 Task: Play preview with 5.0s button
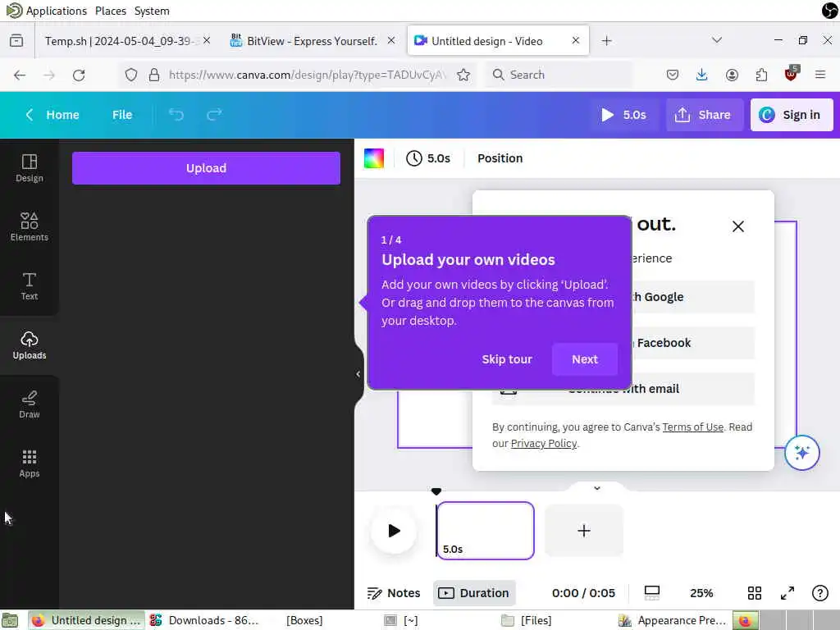point(623,115)
